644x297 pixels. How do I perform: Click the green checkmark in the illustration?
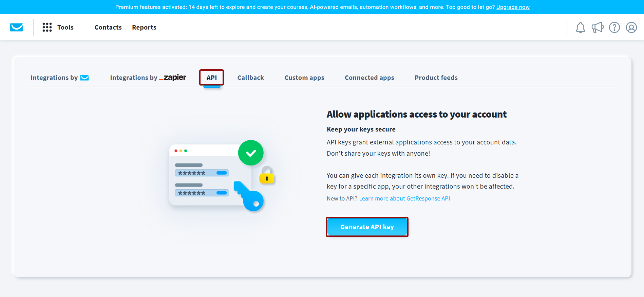coord(251,153)
